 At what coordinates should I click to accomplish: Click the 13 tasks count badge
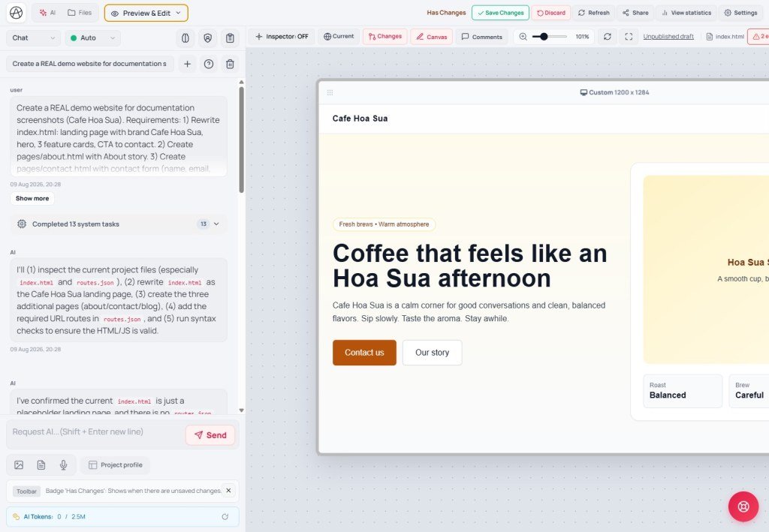pyautogui.click(x=203, y=224)
